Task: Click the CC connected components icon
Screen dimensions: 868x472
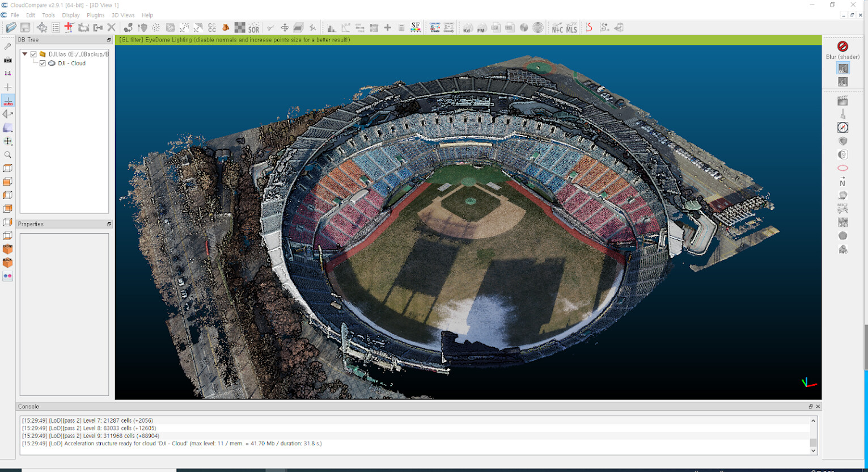Action: [212, 27]
